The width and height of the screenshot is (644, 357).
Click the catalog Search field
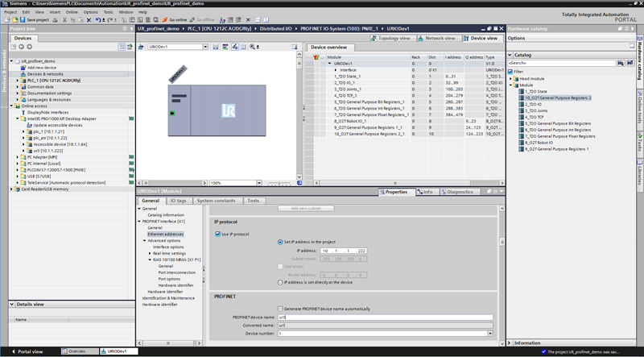point(561,63)
